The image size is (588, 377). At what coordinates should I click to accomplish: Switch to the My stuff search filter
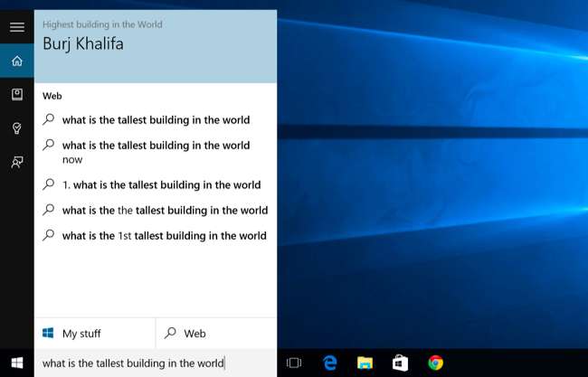[95, 334]
